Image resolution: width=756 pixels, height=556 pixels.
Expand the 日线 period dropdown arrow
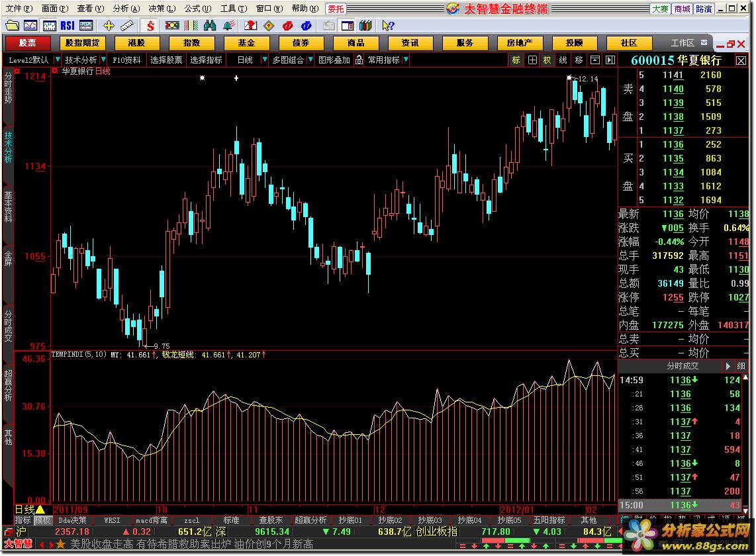(x=264, y=60)
